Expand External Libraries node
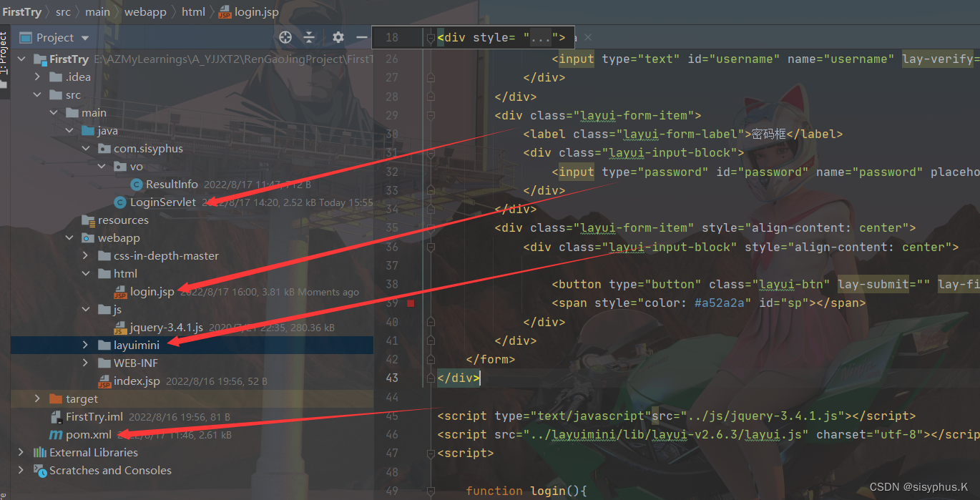 21,453
